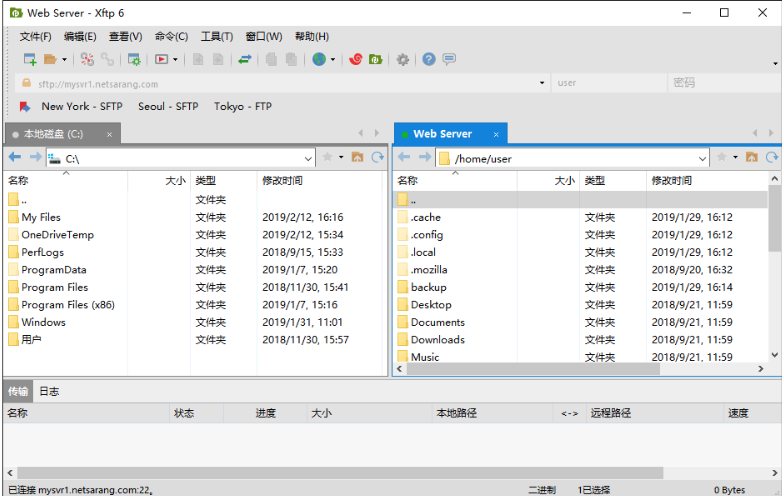The width and height of the screenshot is (782, 496).
Task: Click the user name input field
Action: click(608, 83)
